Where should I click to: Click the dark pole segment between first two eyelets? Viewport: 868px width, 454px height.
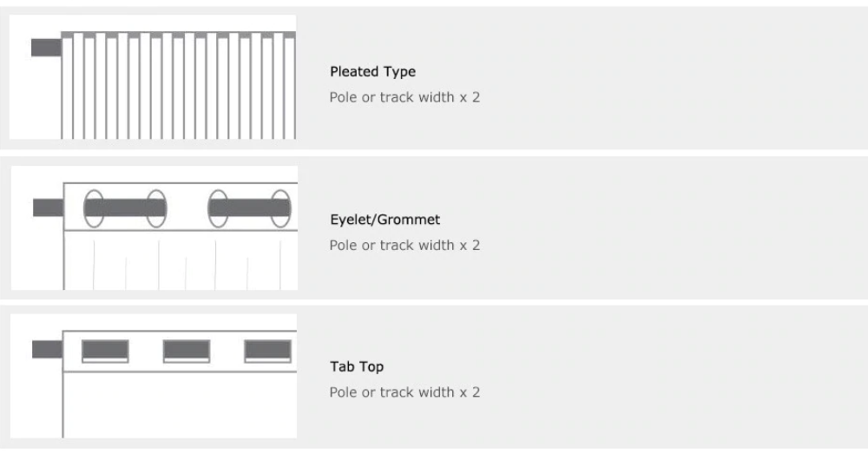click(125, 208)
